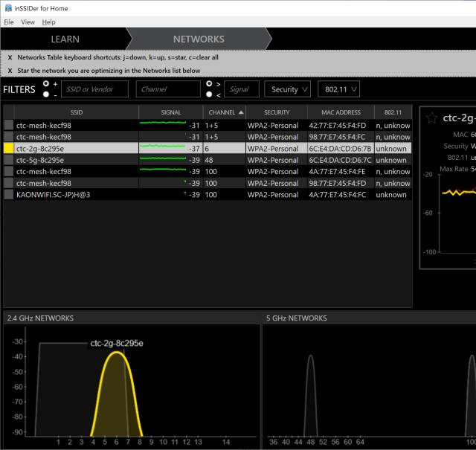Star the selected network in details panel

(x=431, y=118)
